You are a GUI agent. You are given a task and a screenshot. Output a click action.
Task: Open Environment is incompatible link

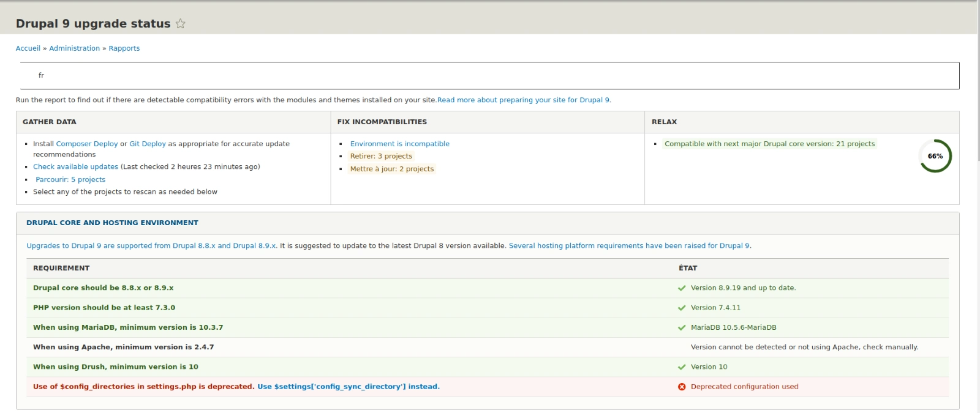click(x=400, y=144)
